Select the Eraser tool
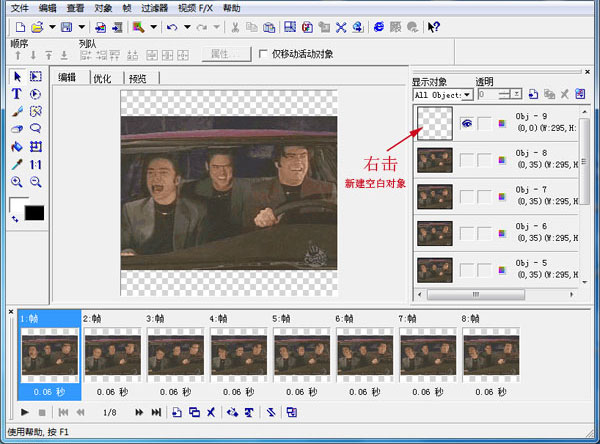The image size is (600, 444). click(x=16, y=129)
